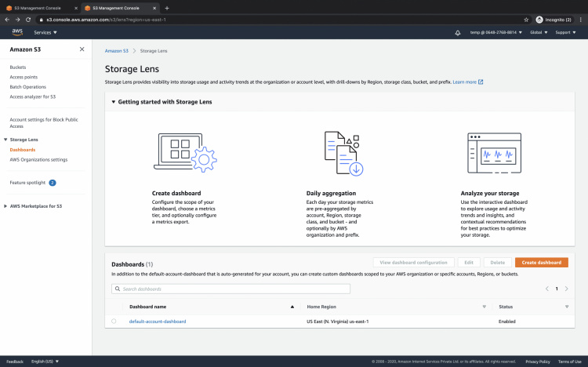This screenshot has height=367, width=588.
Task: Open the default-account-dashboard link
Action: (158, 322)
